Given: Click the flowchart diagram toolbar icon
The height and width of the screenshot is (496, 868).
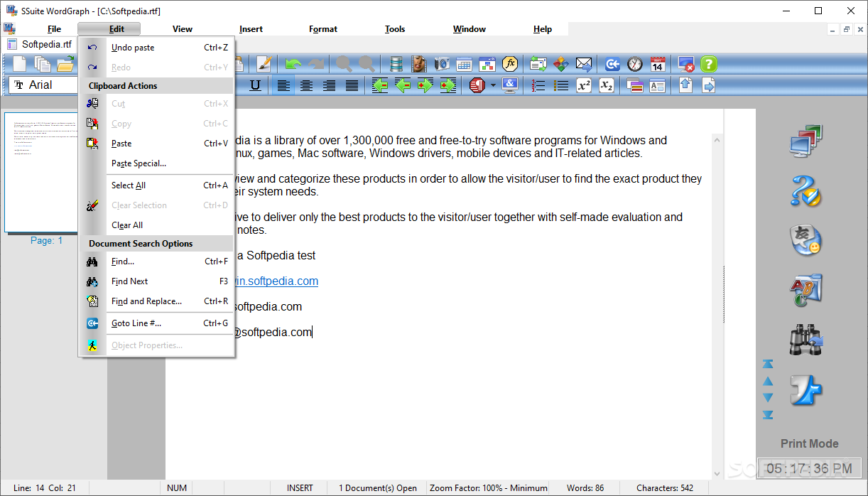Looking at the screenshot, I should (x=487, y=64).
